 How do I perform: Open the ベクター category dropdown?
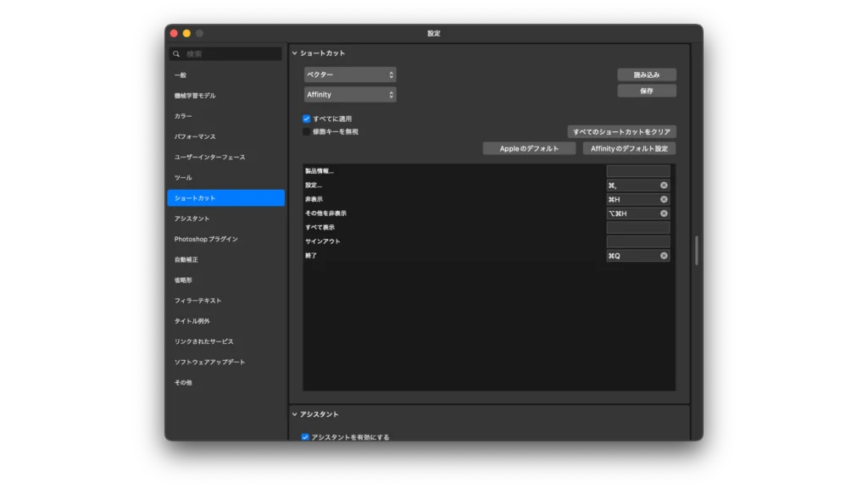click(x=350, y=75)
